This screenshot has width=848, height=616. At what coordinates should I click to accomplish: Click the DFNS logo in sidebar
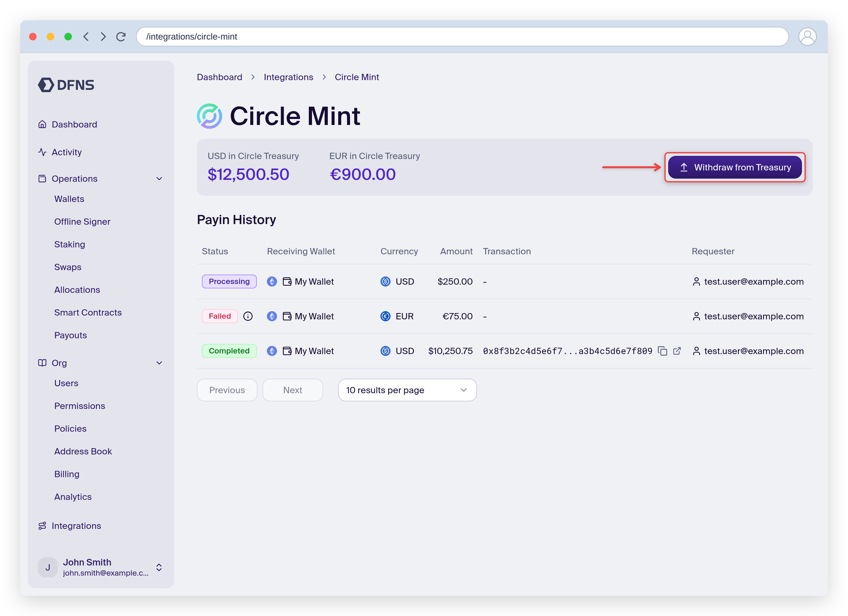66,85
